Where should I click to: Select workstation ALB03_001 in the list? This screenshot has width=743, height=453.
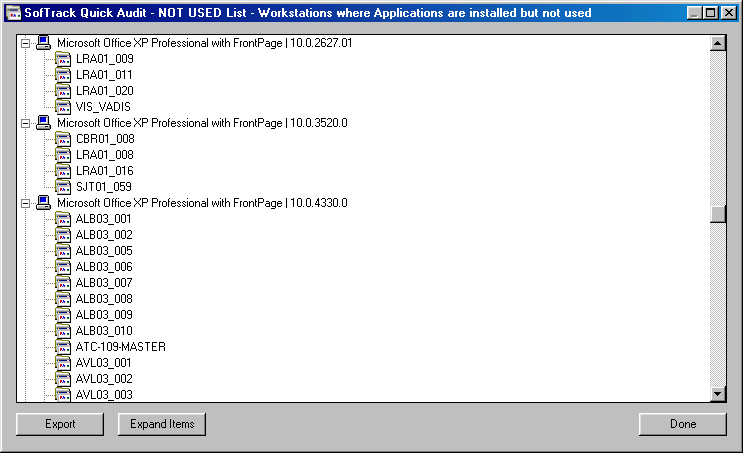coord(104,219)
